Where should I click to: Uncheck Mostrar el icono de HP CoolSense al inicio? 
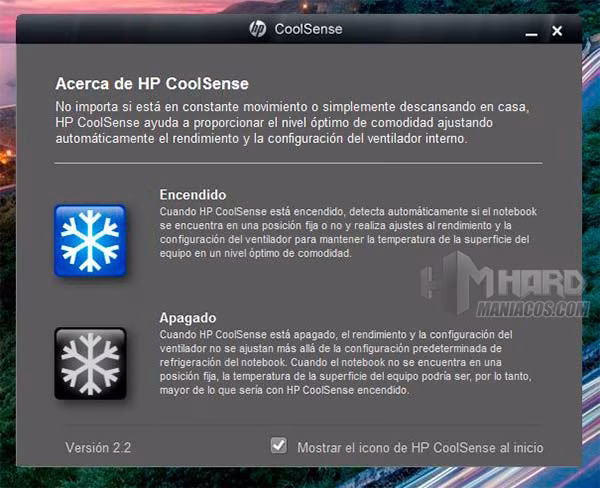point(279,446)
